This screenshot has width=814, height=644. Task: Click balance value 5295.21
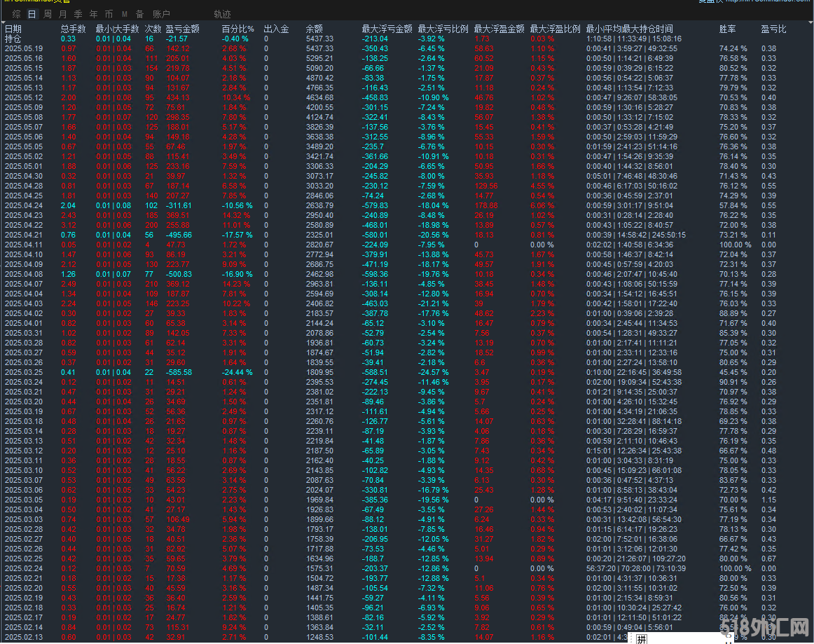(x=319, y=59)
